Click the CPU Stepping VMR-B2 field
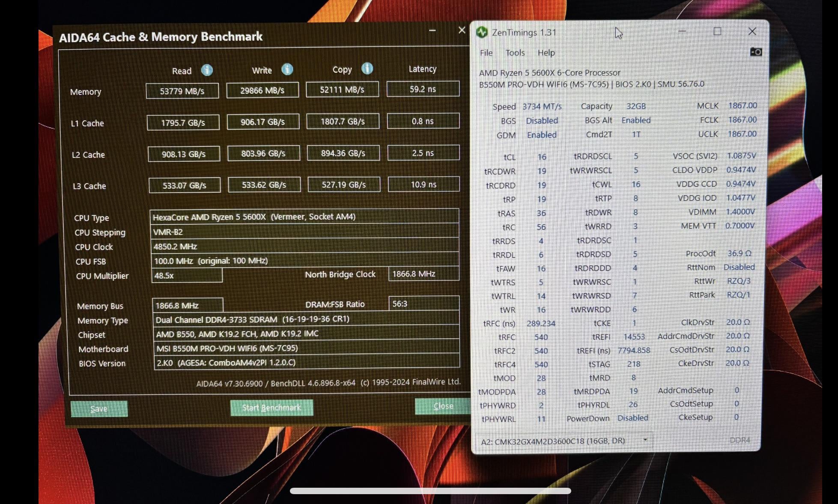The image size is (838, 504). point(305,232)
